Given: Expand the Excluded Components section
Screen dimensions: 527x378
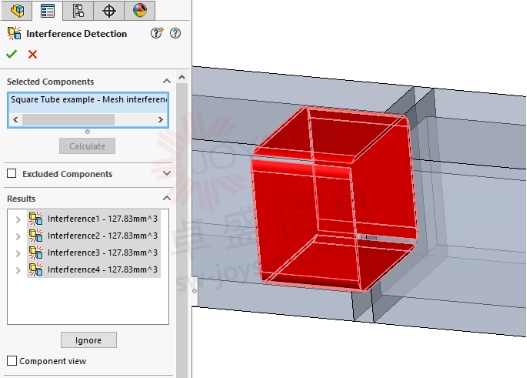Looking at the screenshot, I should tap(167, 173).
